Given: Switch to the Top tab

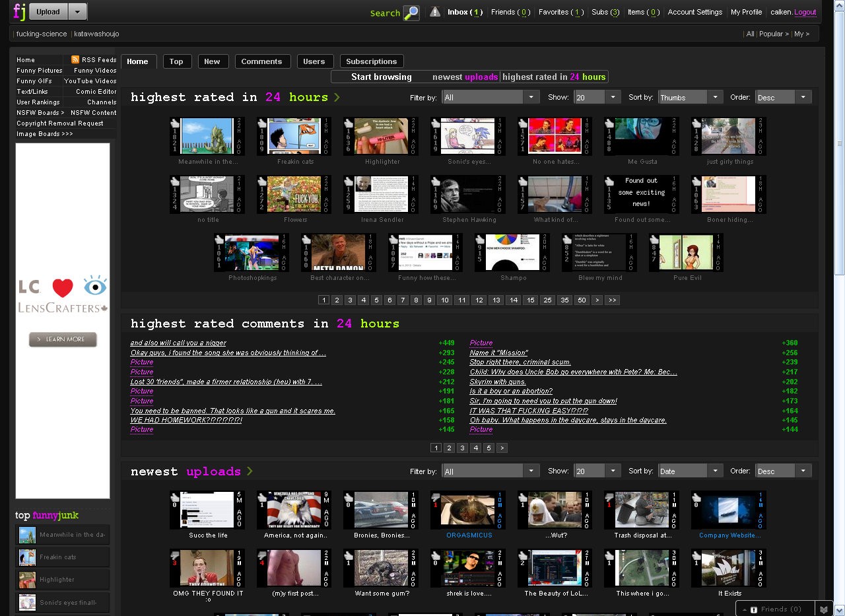Looking at the screenshot, I should pos(176,61).
